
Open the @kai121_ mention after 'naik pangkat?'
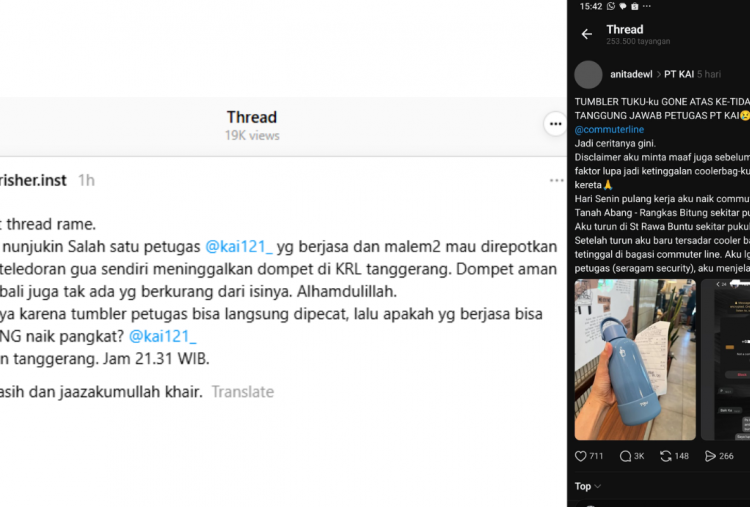click(163, 337)
